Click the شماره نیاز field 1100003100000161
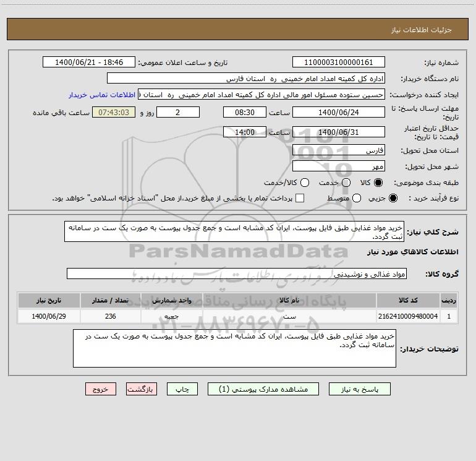476x461 pixels. (339, 62)
